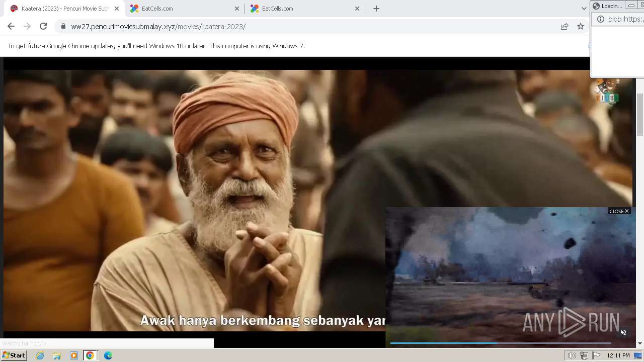The image size is (644, 362).
Task: Close the floating video ad overlay
Action: [x=619, y=211]
